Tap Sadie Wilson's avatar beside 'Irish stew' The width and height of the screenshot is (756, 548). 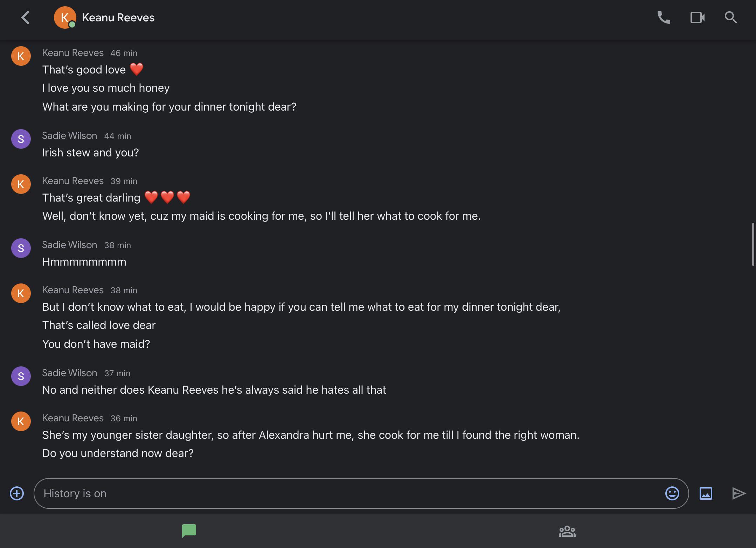[21, 139]
